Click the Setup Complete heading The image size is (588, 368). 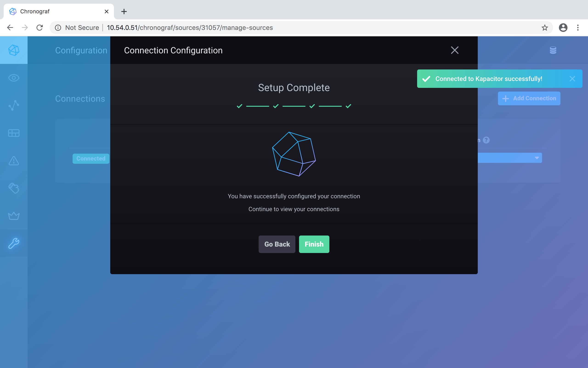(294, 88)
